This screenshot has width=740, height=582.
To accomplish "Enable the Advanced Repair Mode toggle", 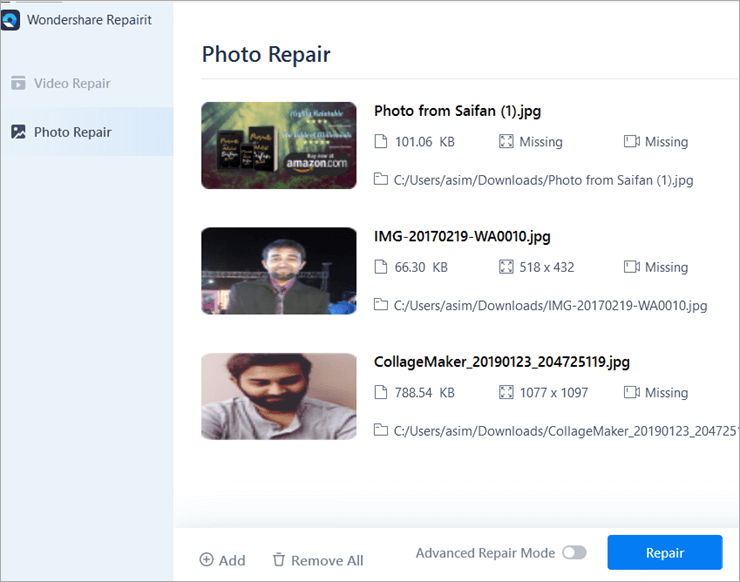I will point(574,553).
